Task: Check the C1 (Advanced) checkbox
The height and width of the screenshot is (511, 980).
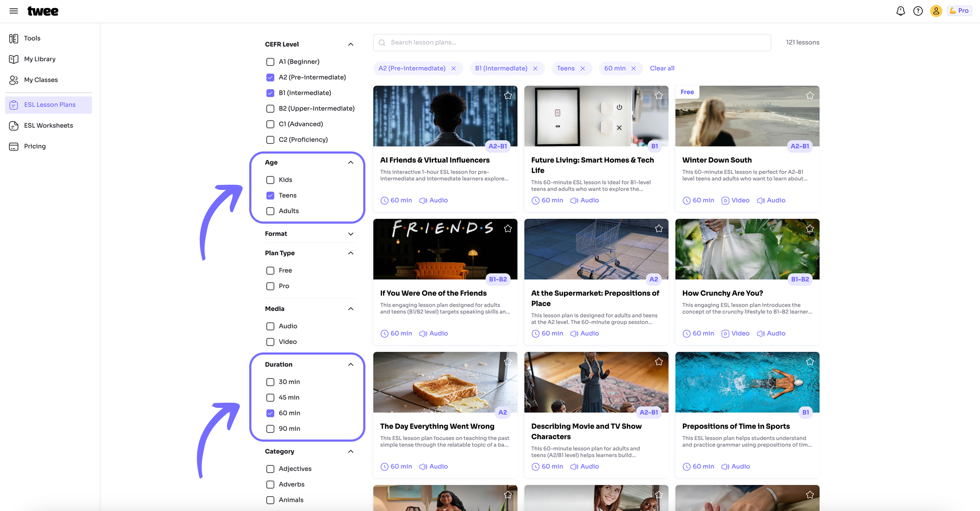Action: (x=270, y=124)
